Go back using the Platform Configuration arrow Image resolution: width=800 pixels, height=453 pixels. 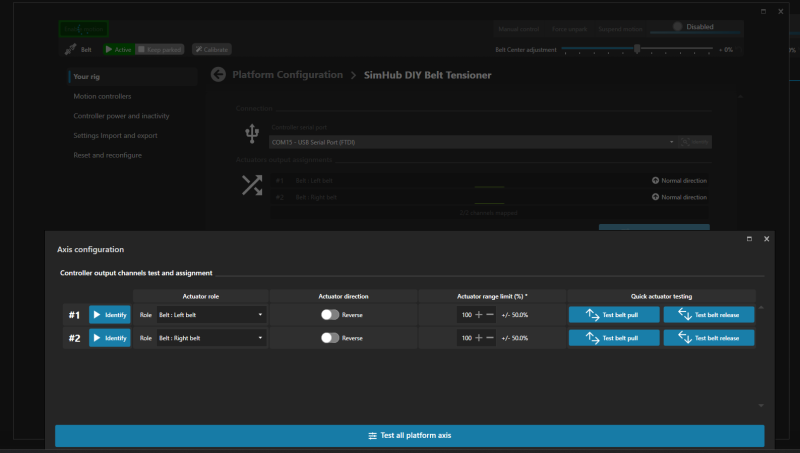[x=218, y=74]
